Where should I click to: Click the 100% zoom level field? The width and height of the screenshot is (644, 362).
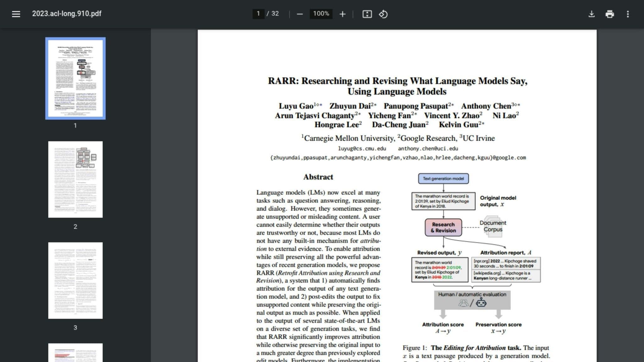(x=321, y=14)
